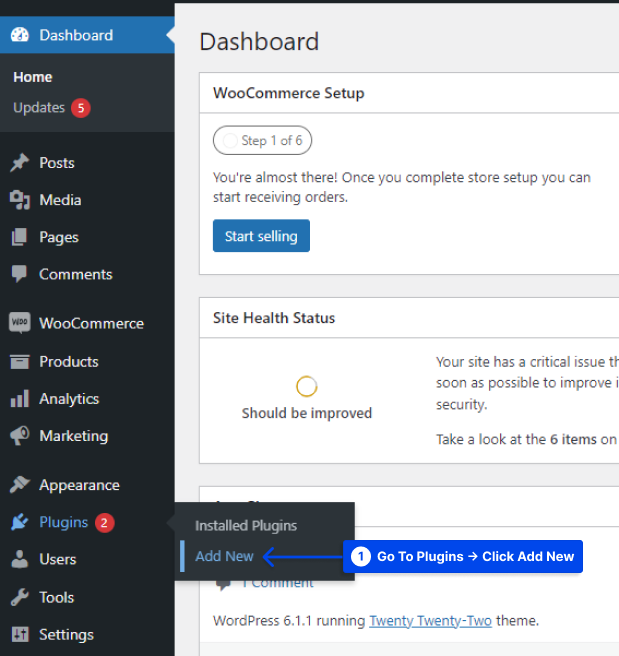
Task: Click the red Updates count badge
Action: coord(81,108)
